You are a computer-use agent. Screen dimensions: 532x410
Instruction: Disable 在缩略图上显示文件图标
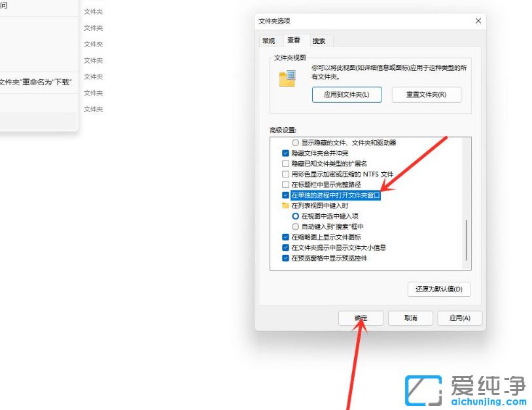tap(285, 237)
